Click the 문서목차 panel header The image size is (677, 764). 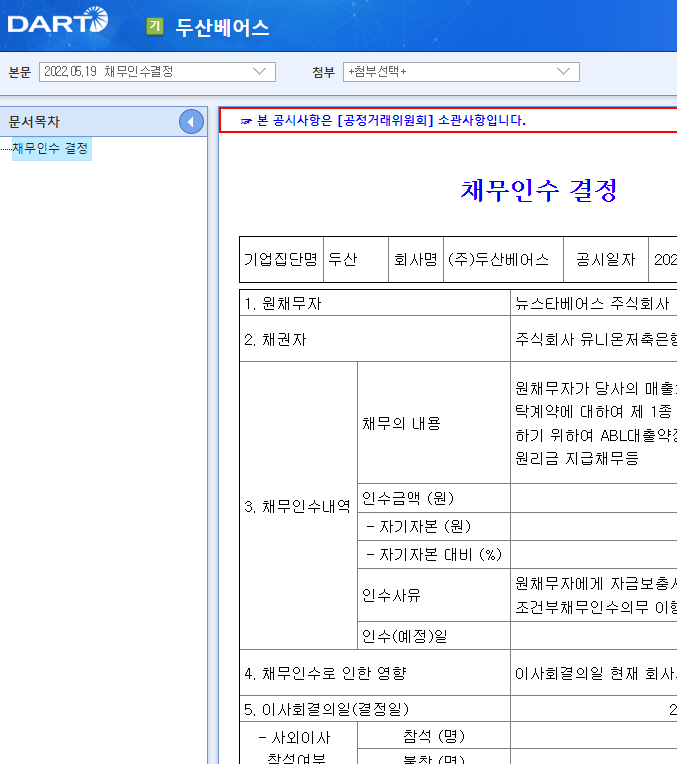103,121
